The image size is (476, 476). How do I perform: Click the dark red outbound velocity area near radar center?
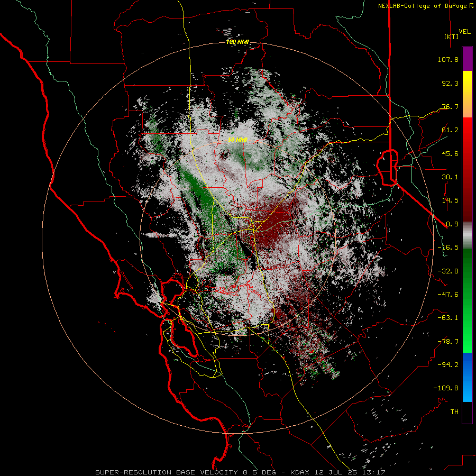[272, 223]
